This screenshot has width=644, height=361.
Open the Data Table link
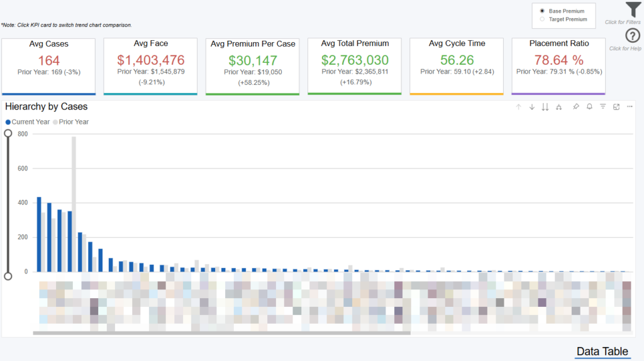[602, 352]
